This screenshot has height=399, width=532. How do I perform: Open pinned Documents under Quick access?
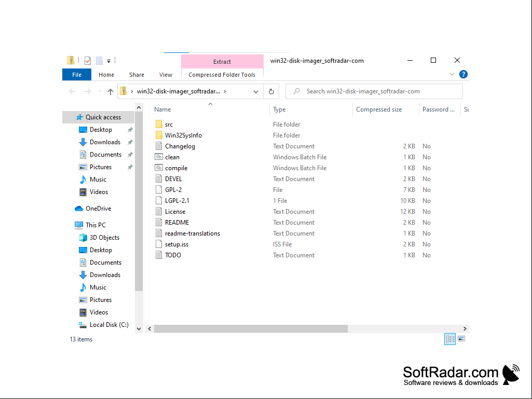(105, 155)
